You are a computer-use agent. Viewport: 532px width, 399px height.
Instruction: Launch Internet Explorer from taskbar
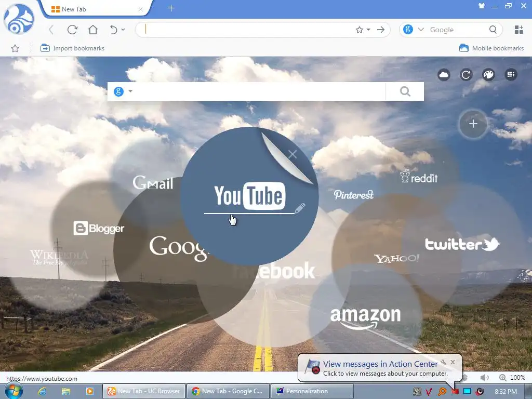pyautogui.click(x=42, y=391)
